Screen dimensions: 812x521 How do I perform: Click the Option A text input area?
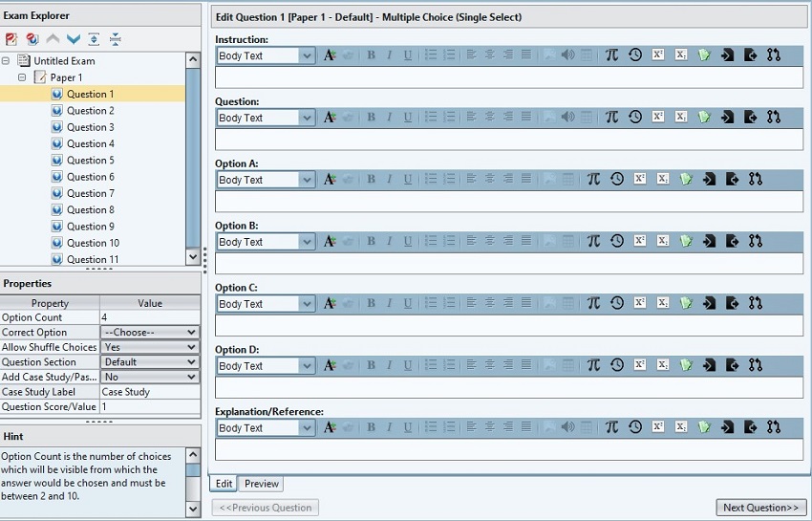pyautogui.click(x=509, y=202)
